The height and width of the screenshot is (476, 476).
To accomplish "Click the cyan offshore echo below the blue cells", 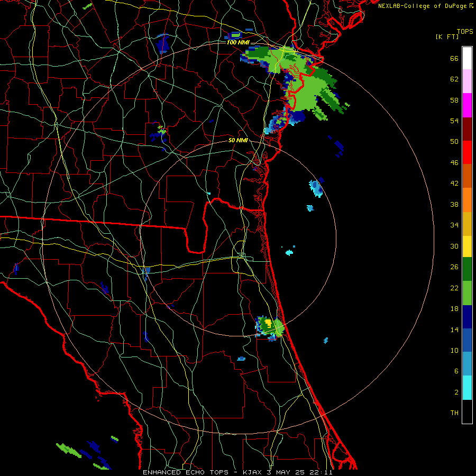I will tap(289, 253).
